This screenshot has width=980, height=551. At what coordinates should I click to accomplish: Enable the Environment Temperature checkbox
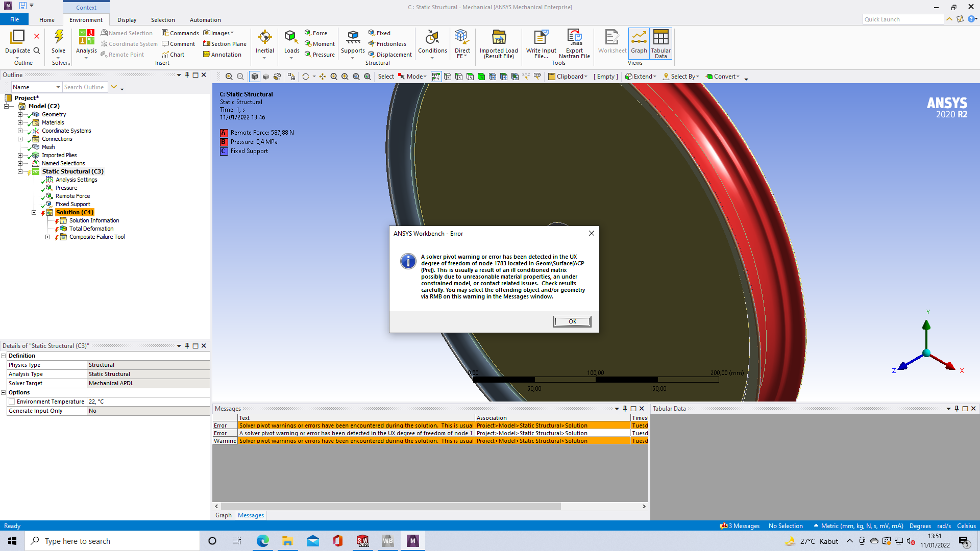coord(12,402)
